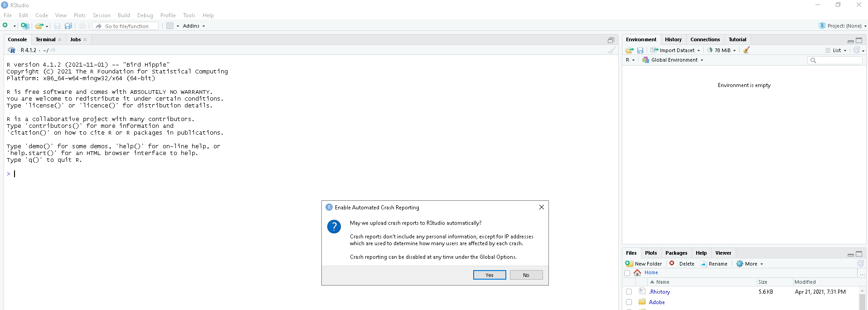Viewport: 868px width, 310px height.
Task: Click the Environment search input field
Action: click(x=835, y=60)
